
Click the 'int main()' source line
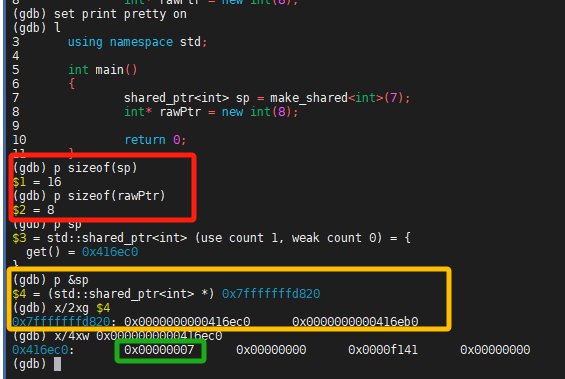(103, 70)
